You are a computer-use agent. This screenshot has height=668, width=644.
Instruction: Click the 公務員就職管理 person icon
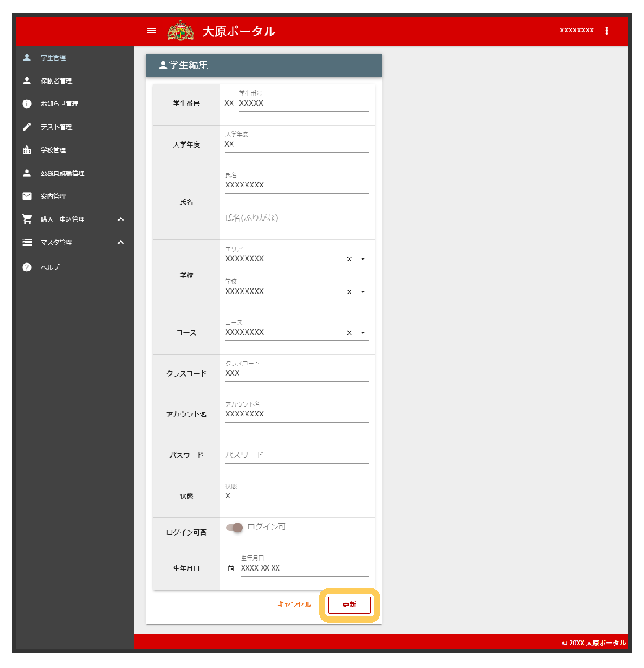(27, 173)
